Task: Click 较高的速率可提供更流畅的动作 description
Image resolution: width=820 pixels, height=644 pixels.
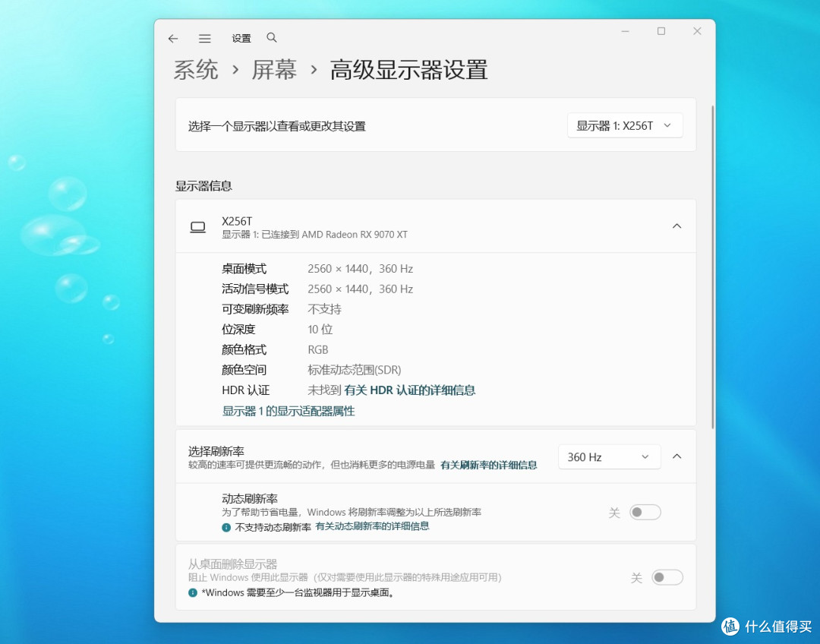Action: point(312,465)
